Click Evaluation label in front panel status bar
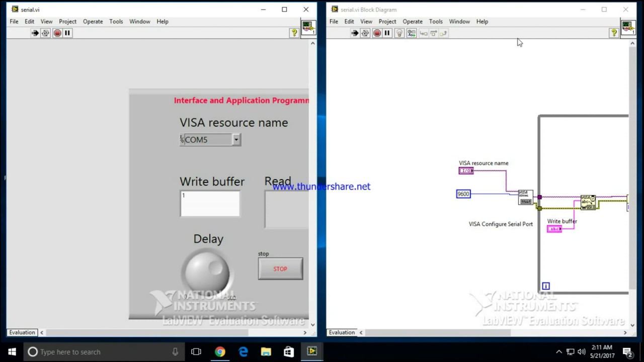The image size is (644, 362). pyautogui.click(x=22, y=332)
